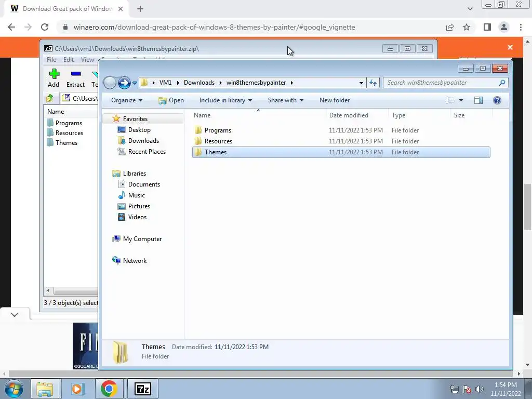Click the search magnifier icon in Explorer
Image resolution: width=532 pixels, height=399 pixels.
pyautogui.click(x=502, y=83)
